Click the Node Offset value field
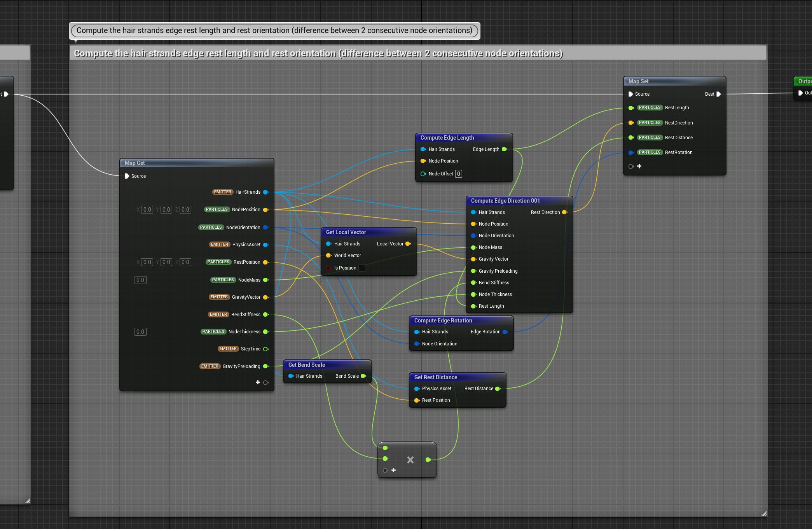 click(x=459, y=174)
